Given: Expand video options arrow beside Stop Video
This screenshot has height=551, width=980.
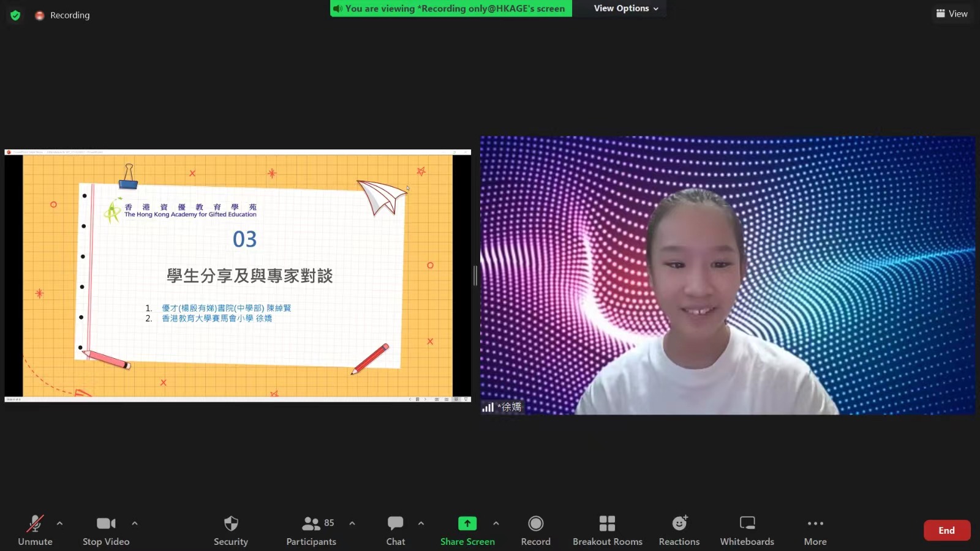Looking at the screenshot, I should (x=135, y=523).
